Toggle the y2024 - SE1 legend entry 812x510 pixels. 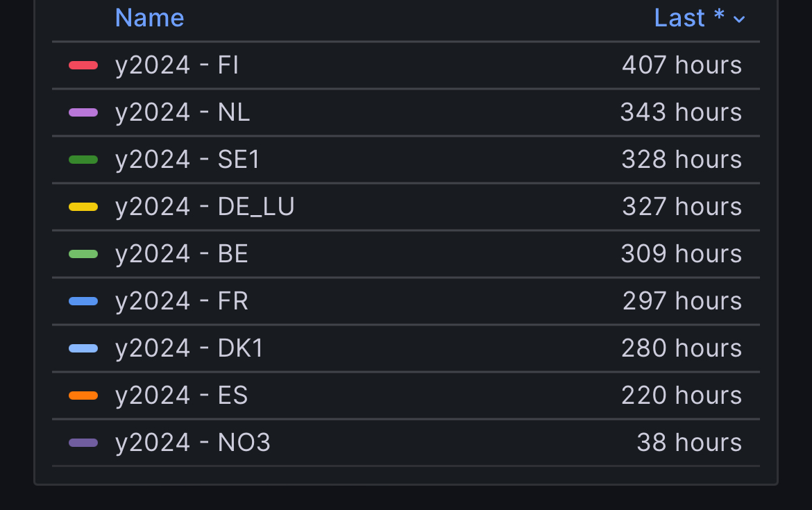[187, 160]
